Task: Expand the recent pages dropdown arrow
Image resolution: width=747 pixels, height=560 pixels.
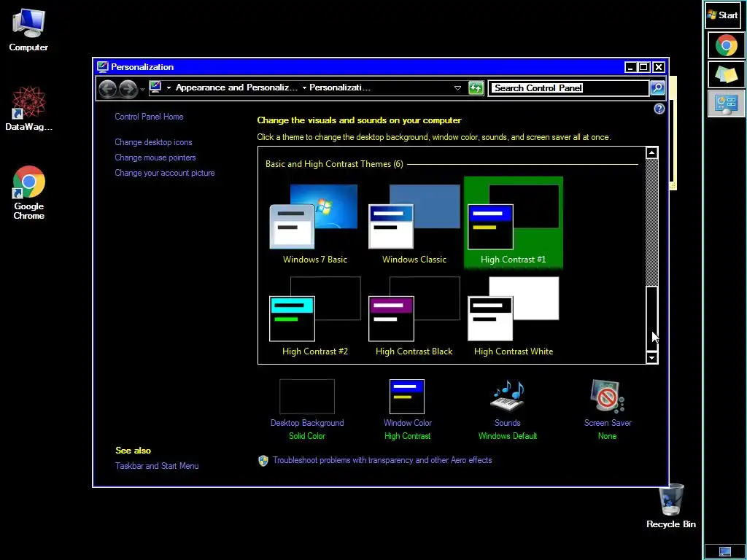Action: tap(142, 90)
